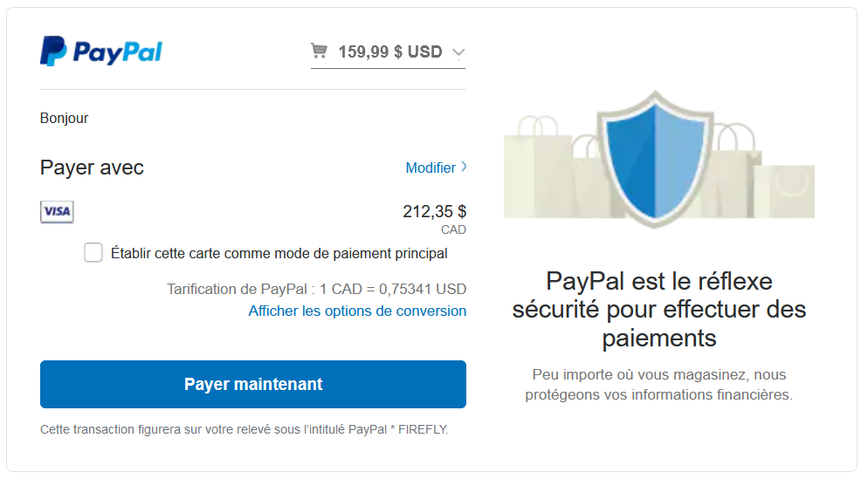Click the Visa card icon
Screen dimensions: 868x479
57,212
